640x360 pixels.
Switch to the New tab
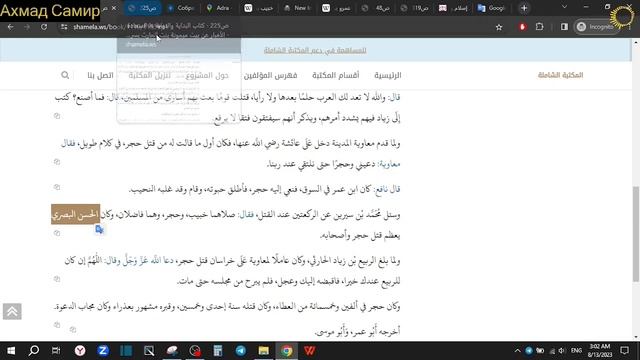click(298, 8)
